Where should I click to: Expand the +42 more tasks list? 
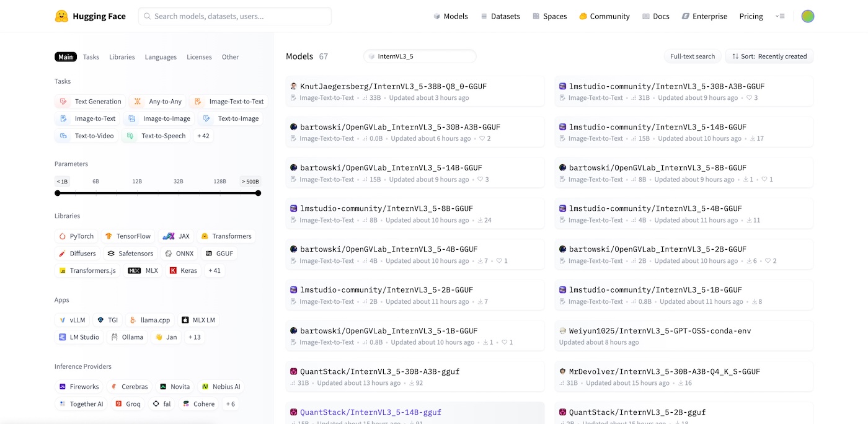[203, 136]
